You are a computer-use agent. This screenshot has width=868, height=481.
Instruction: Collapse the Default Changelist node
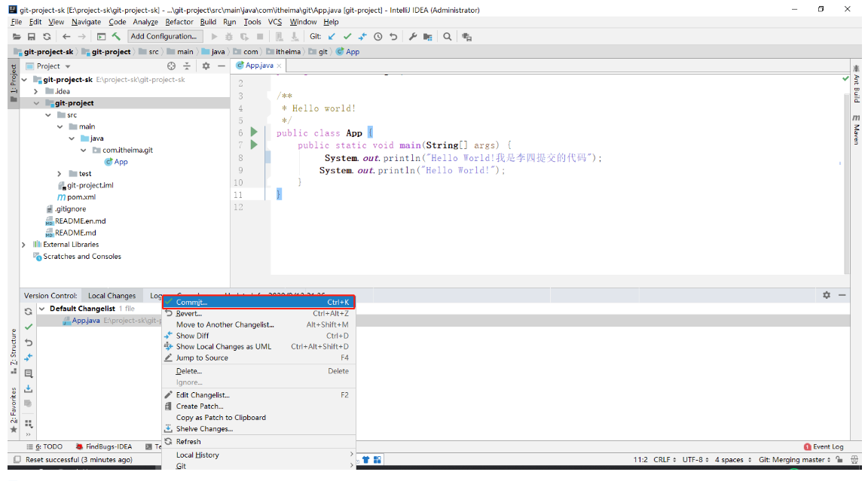[x=42, y=309]
